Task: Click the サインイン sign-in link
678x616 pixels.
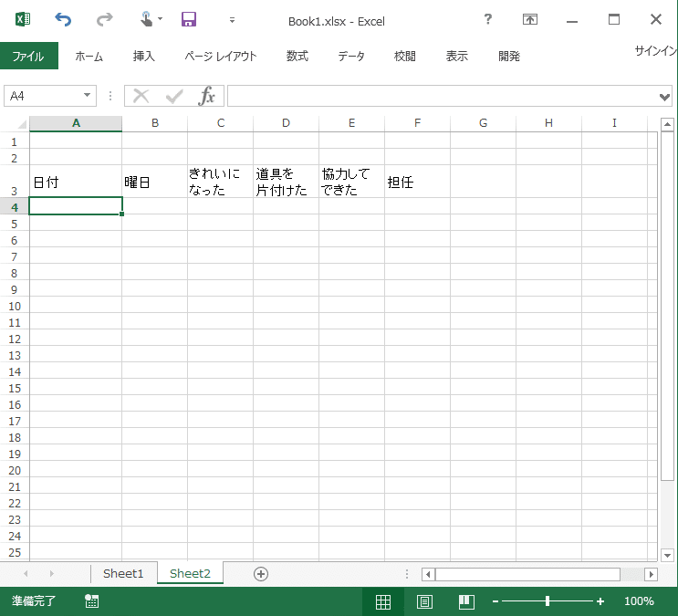Action: 655,51
